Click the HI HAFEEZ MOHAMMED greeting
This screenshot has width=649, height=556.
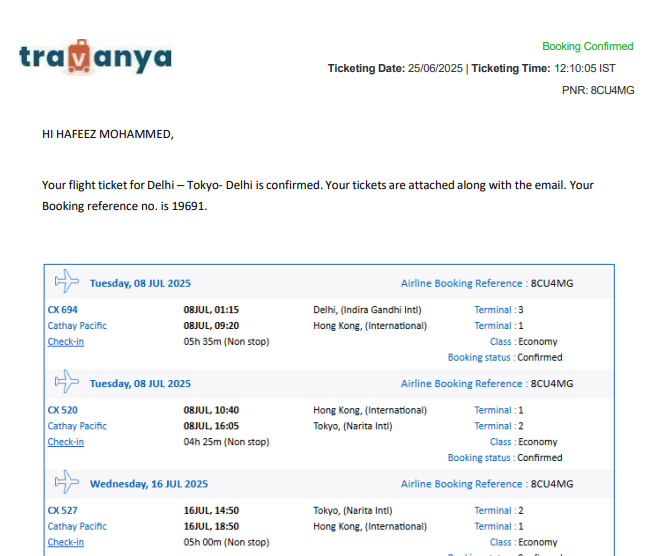pyautogui.click(x=108, y=134)
